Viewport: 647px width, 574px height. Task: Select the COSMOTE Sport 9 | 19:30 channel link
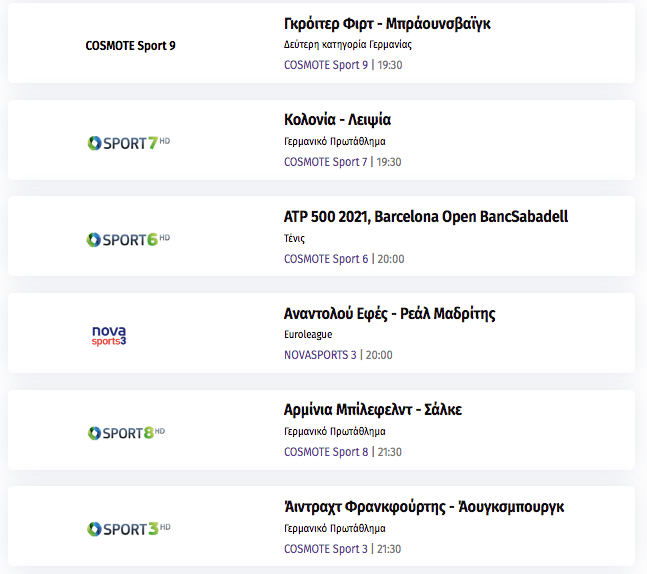[x=343, y=65]
